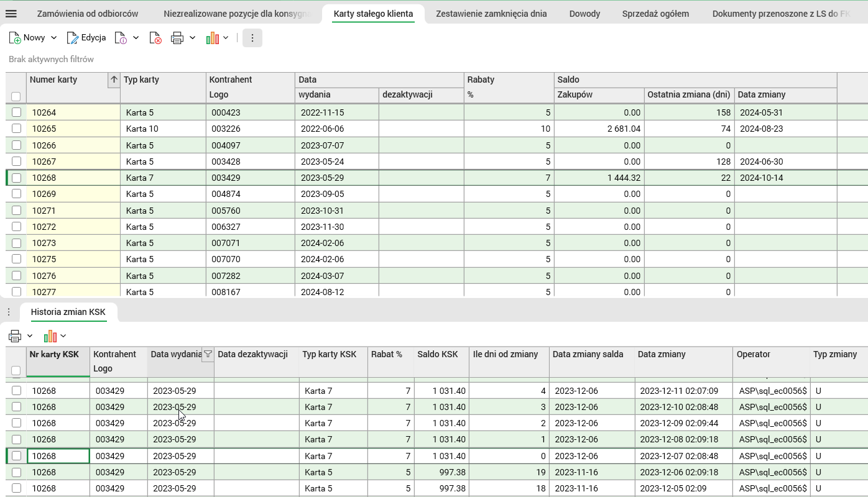The image size is (868, 497).
Task: Open the three-dot more options toolbar button
Action: (x=252, y=38)
